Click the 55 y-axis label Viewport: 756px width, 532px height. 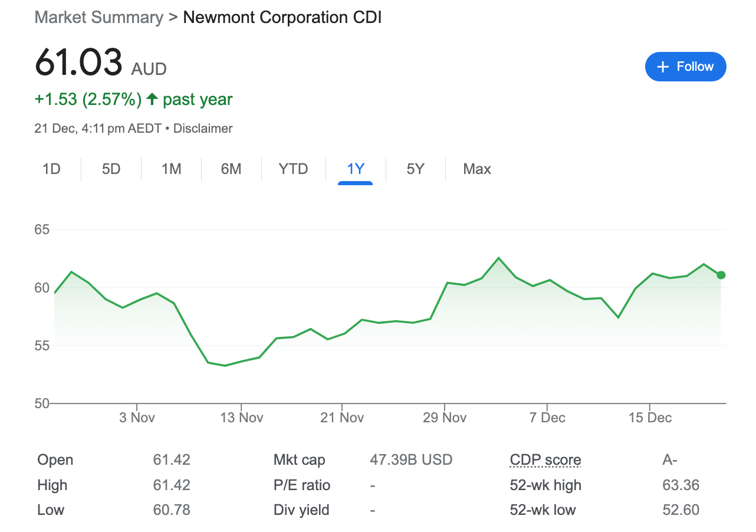(x=42, y=346)
